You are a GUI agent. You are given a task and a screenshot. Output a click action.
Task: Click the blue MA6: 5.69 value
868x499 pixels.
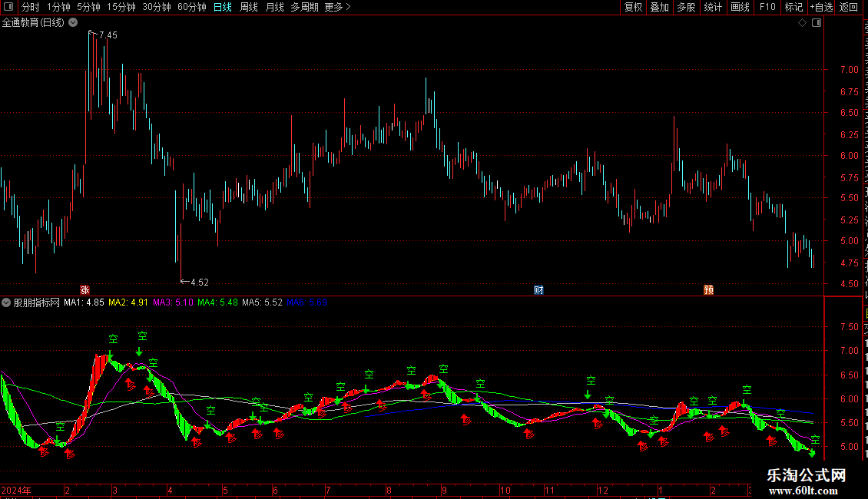click(x=307, y=302)
